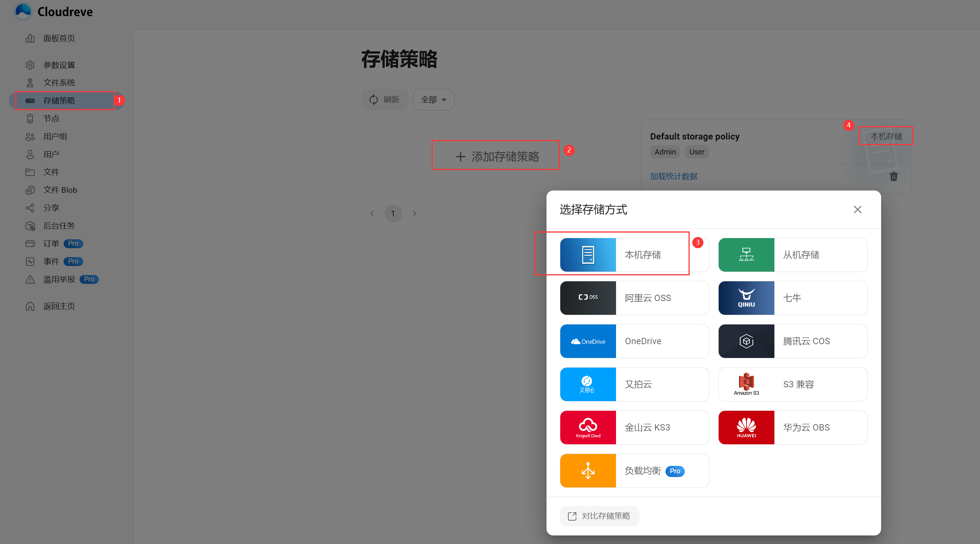Go to previous page arrow
This screenshot has width=980, height=544.
(x=372, y=214)
